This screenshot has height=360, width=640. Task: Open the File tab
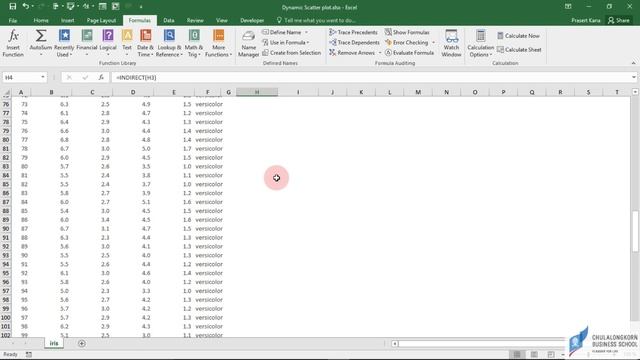coord(13,20)
